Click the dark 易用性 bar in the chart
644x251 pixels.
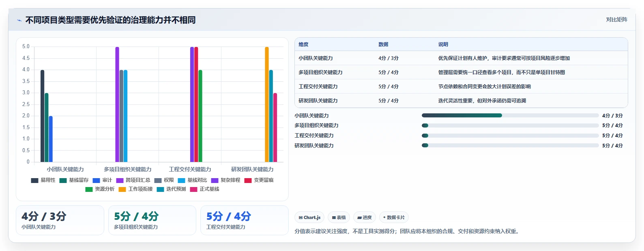(42, 116)
